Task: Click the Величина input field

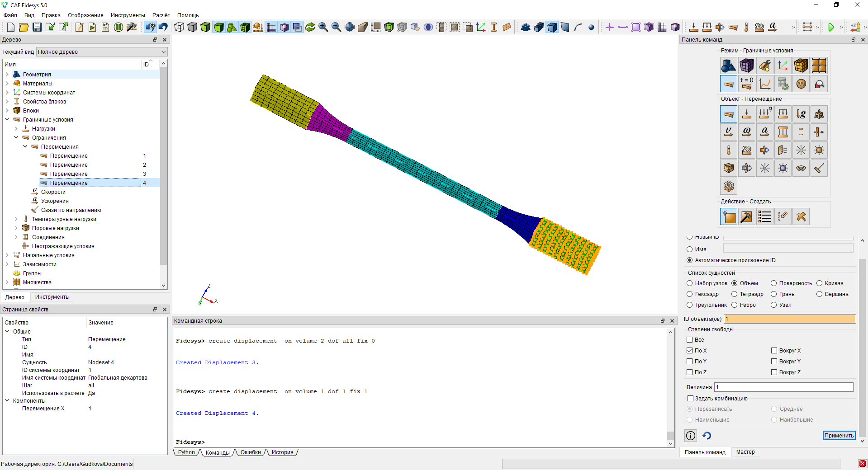Action: [x=784, y=387]
